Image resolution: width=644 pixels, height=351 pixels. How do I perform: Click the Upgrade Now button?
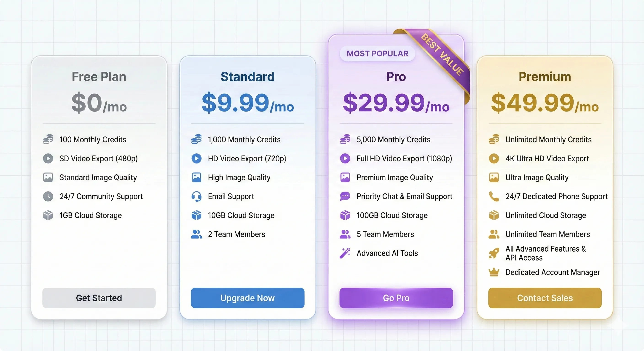(247, 298)
